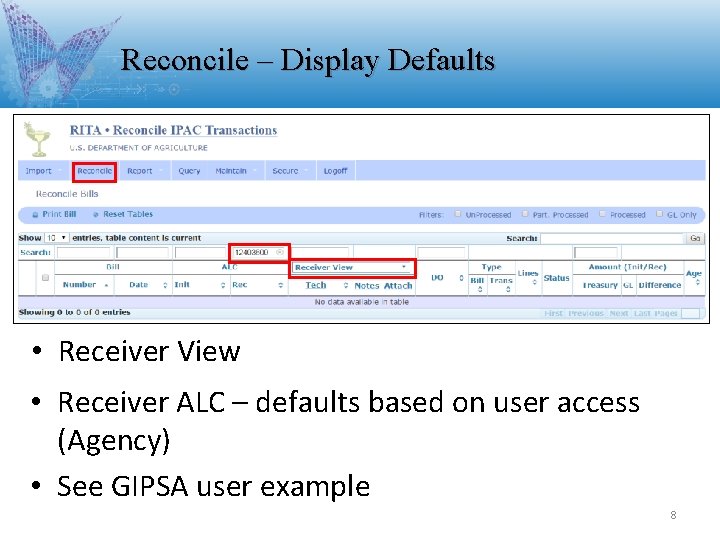Screen dimensions: 720x540
Task: Click the RITA cocktail glass logo
Action: 38,139
